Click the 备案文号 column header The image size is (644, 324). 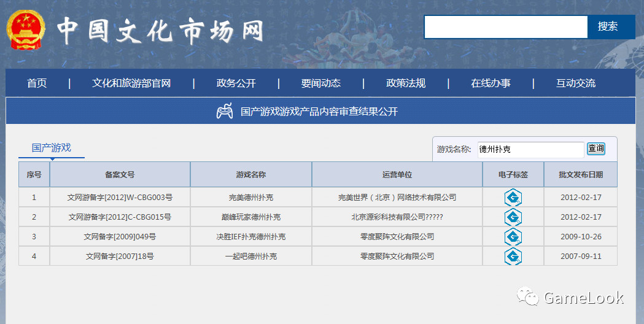click(120, 174)
